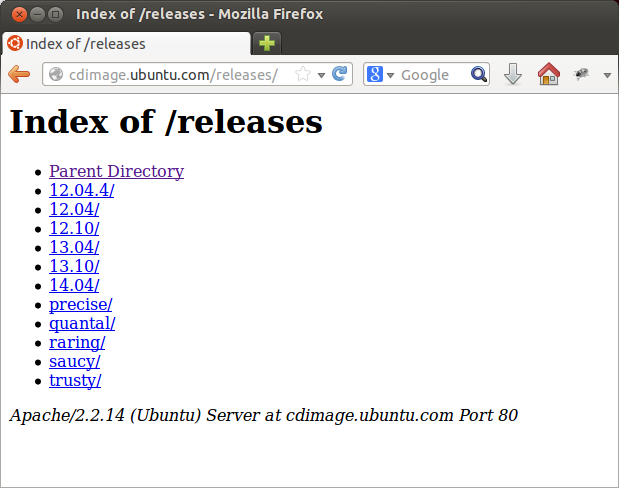The image size is (619, 488).
Task: Open the 13.04/ directory link
Action: coord(74,247)
